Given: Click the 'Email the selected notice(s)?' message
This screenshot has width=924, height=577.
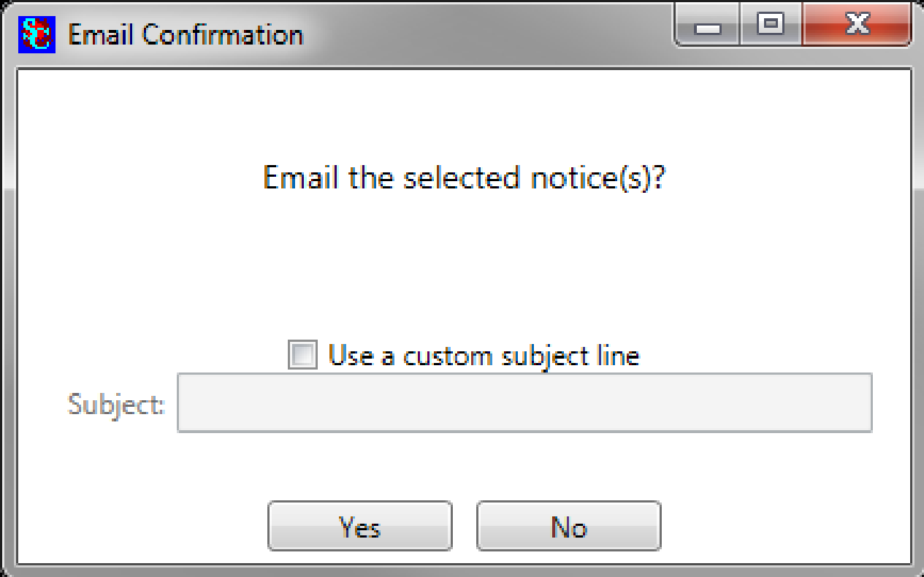Looking at the screenshot, I should 465,177.
